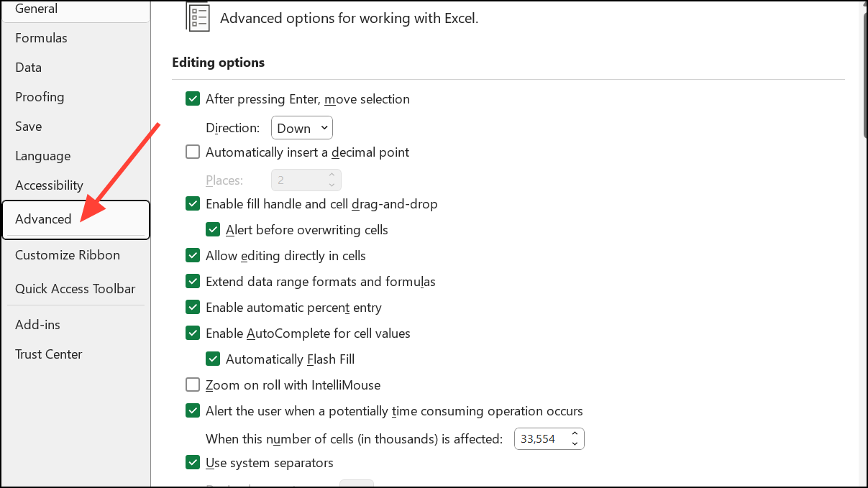868x488 pixels.
Task: Open the Trust Center page
Action: [48, 354]
